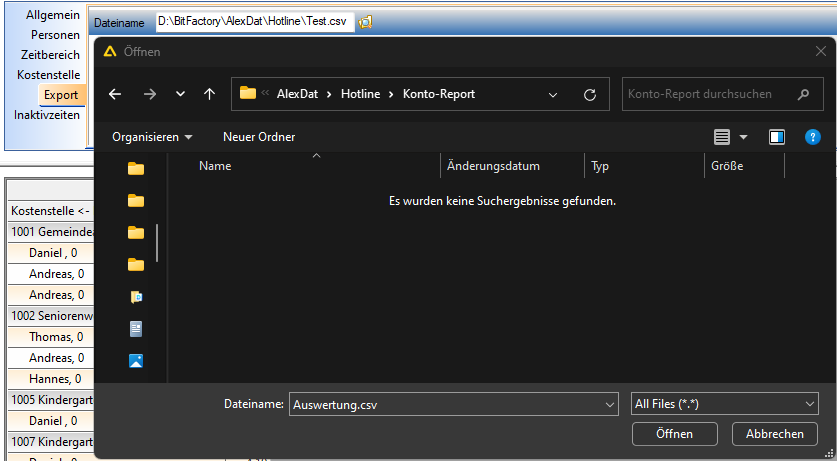The width and height of the screenshot is (837, 461).
Task: Click the Documents icon in navigation pane
Action: pyautogui.click(x=136, y=329)
